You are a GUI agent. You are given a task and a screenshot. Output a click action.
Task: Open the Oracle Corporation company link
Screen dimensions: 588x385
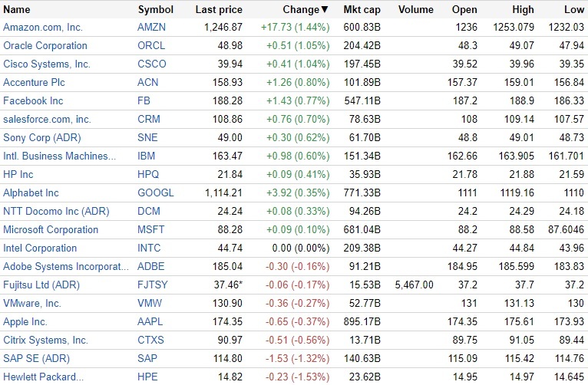coord(45,45)
